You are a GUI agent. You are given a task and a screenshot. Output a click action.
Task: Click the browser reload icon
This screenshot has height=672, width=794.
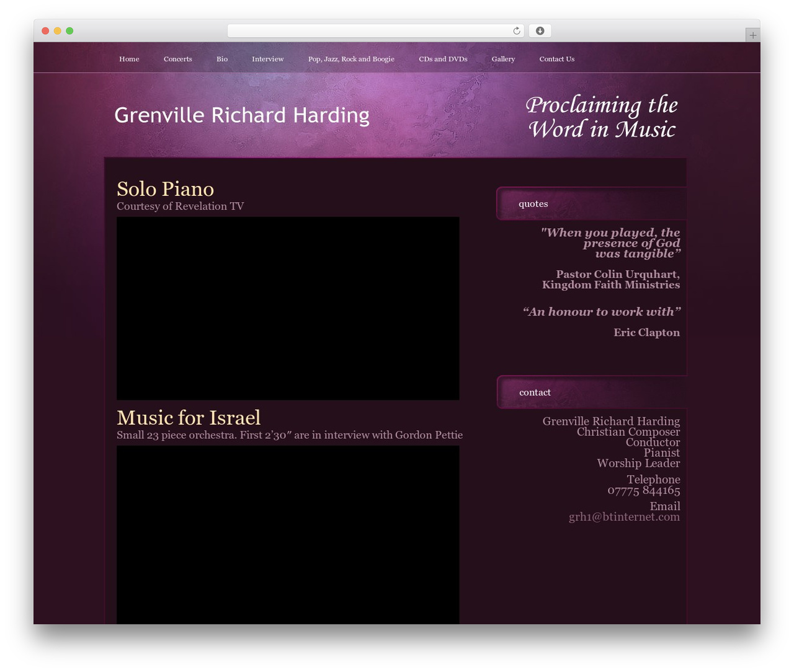click(516, 31)
